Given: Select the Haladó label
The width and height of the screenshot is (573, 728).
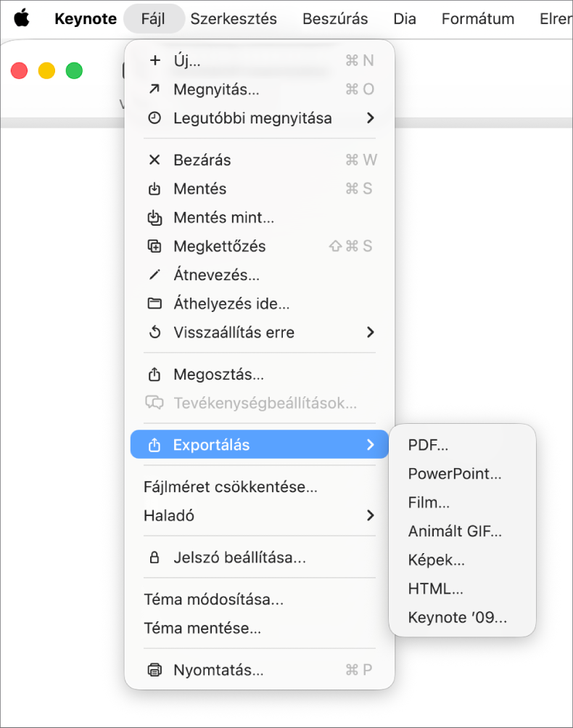Looking at the screenshot, I should (169, 515).
